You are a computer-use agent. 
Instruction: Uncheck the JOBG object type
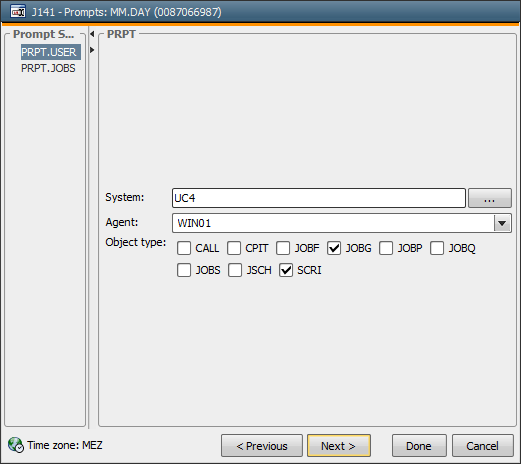pyautogui.click(x=334, y=248)
